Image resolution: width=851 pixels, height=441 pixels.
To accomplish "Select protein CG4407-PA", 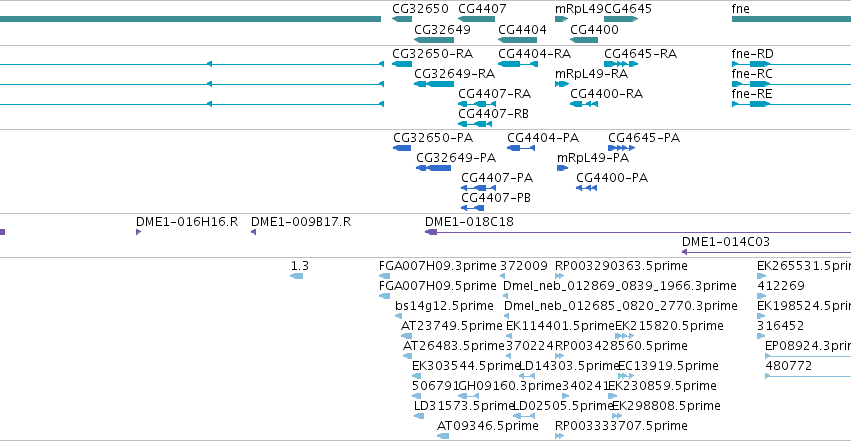I will point(478,188).
